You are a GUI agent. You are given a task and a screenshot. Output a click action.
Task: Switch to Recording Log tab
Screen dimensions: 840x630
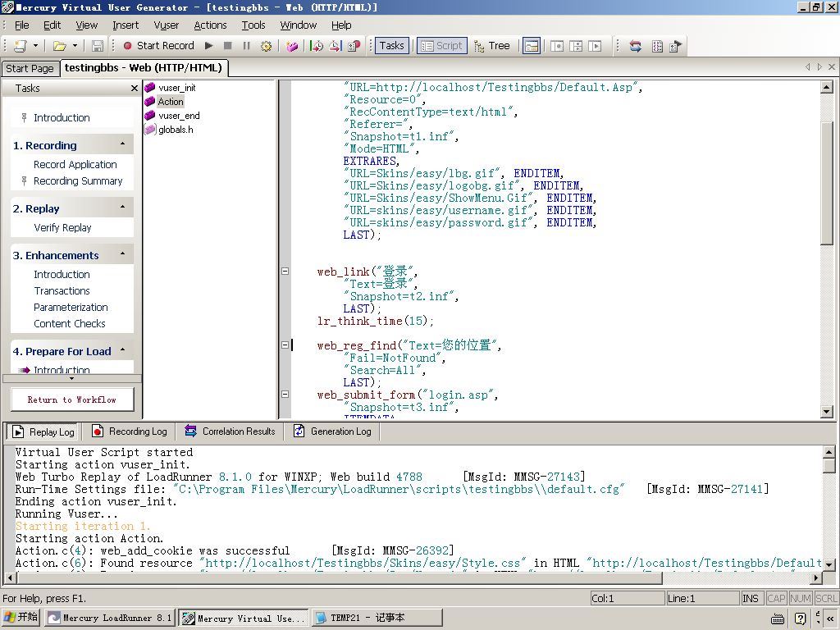[x=129, y=431]
